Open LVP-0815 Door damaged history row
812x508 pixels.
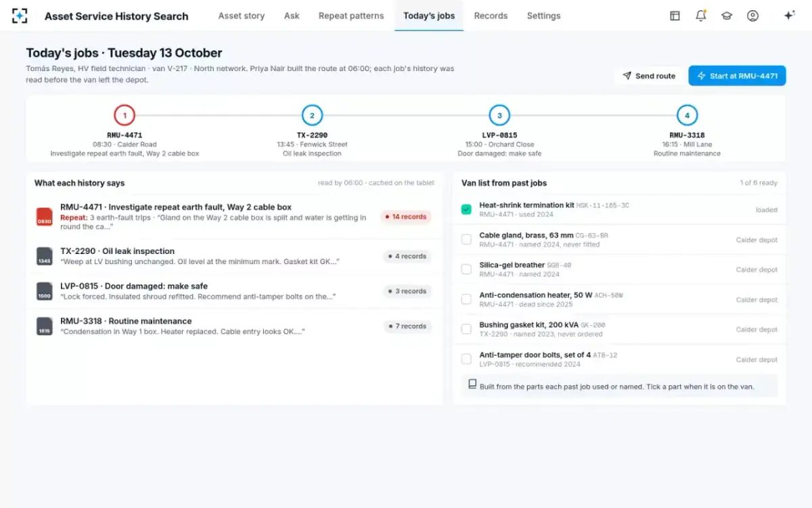(234, 291)
